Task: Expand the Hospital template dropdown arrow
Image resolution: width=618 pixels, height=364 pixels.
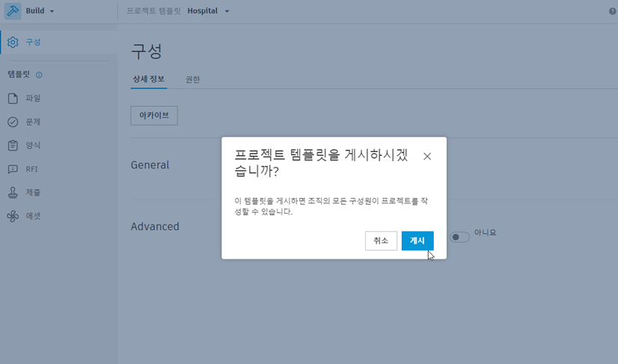Action: [227, 11]
